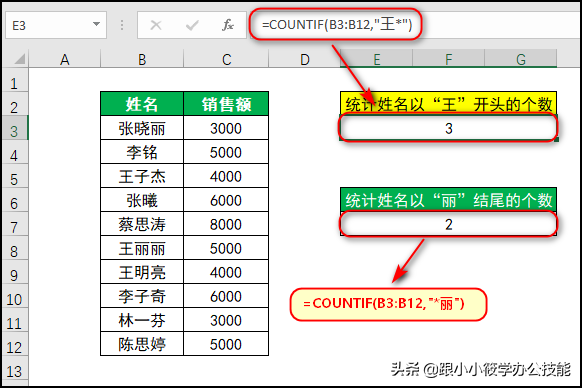Click sales value 5000 for 陈思婷
Viewport: 582px width, 388px height.
click(x=226, y=344)
